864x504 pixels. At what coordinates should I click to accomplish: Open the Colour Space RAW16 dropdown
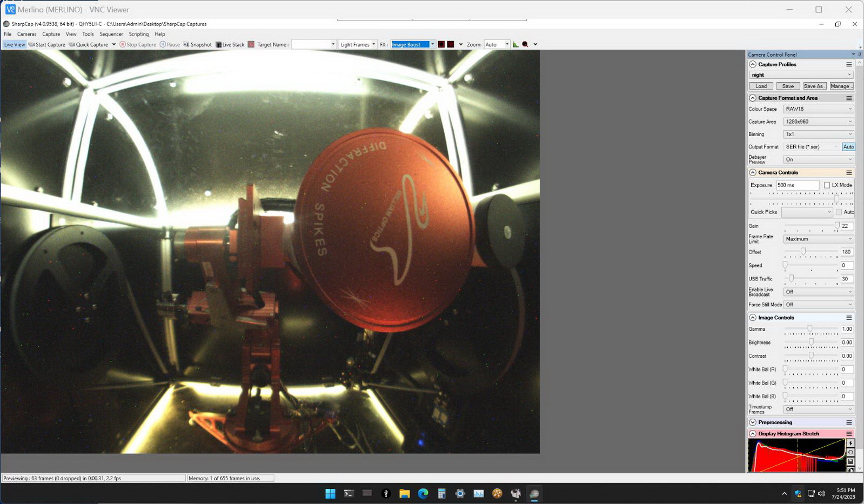(819, 109)
